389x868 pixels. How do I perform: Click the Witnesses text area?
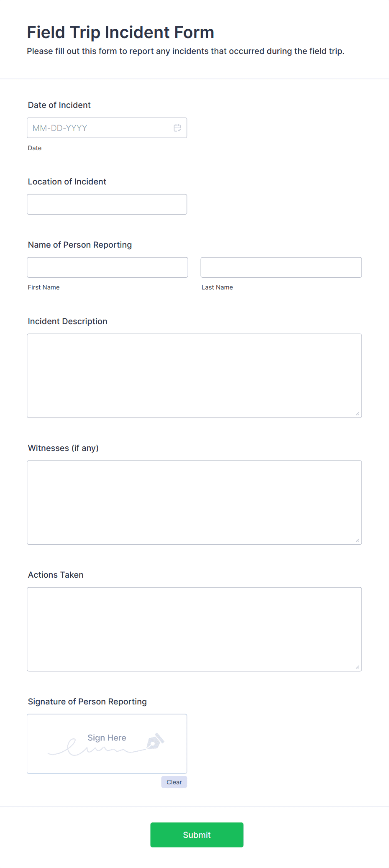tap(194, 502)
